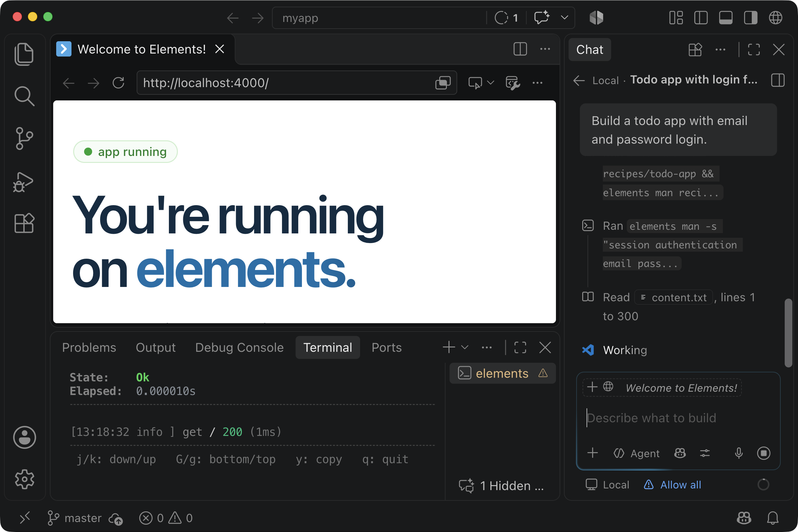This screenshot has height=532, width=798.
Task: Open the Manage settings gear
Action: point(24,479)
